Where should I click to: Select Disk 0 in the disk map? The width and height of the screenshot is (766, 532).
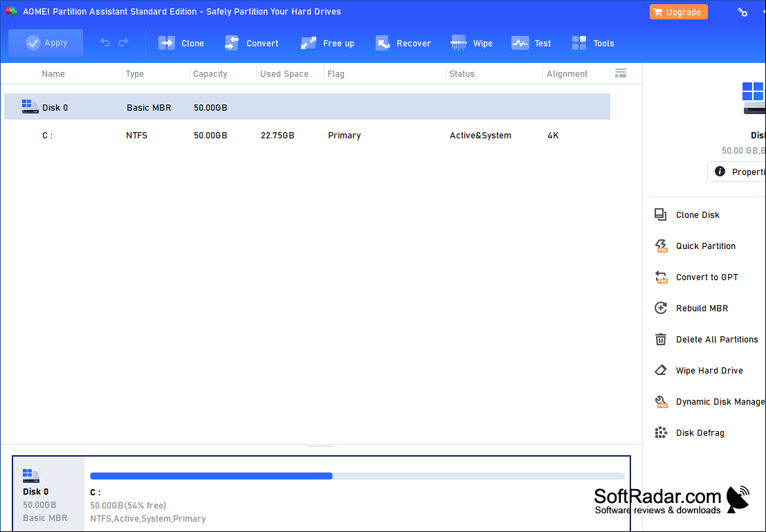coord(48,494)
